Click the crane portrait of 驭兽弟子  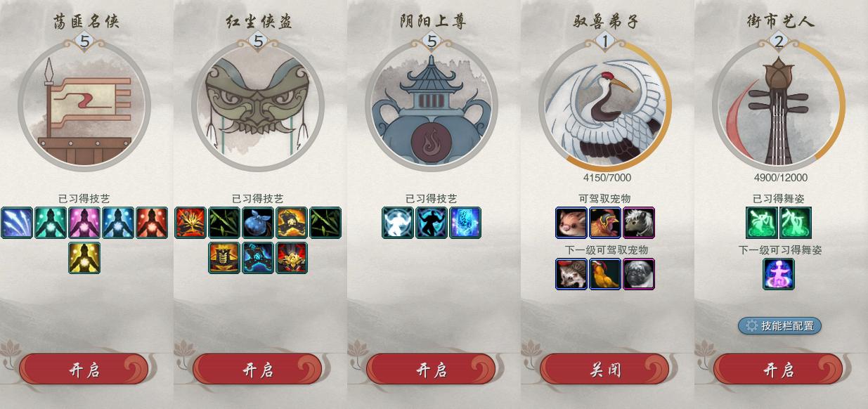pos(605,105)
